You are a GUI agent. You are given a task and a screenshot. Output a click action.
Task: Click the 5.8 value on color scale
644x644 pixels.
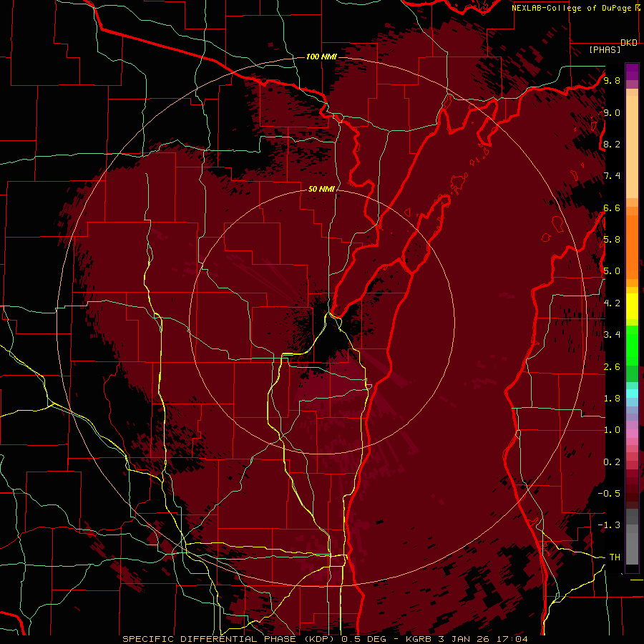612,240
